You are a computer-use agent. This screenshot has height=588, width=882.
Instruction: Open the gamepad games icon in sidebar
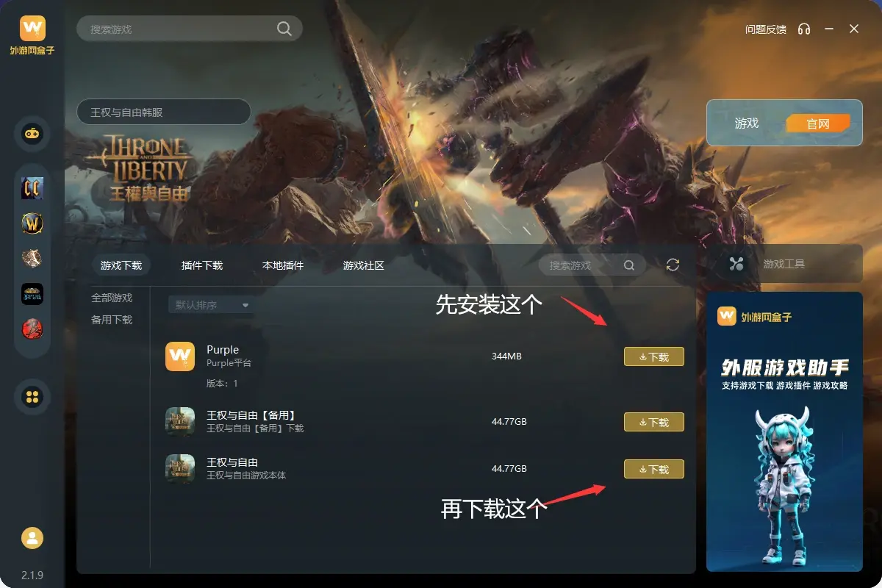tap(32, 135)
